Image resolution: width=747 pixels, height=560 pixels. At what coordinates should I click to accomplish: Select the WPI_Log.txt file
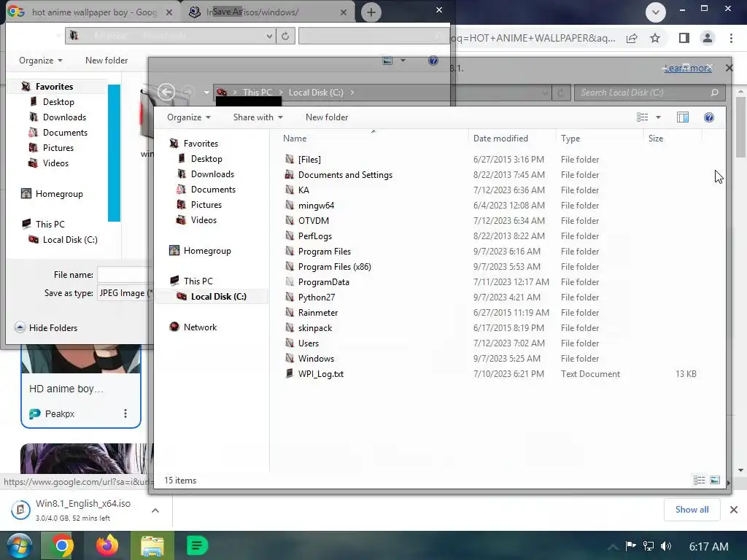(x=321, y=374)
